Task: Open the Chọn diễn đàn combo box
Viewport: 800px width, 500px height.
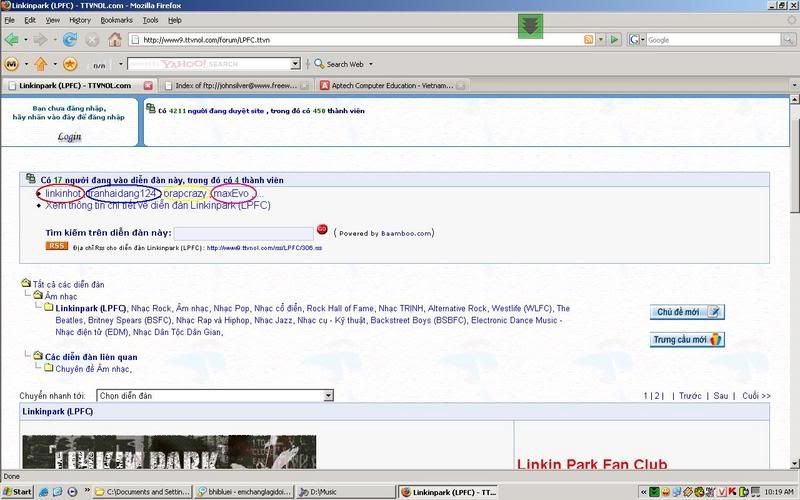Action: (215, 395)
